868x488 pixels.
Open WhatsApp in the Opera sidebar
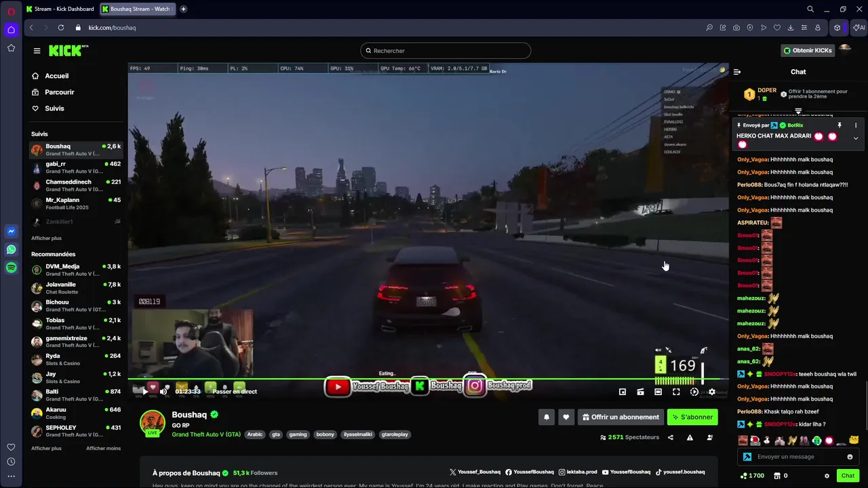click(11, 249)
